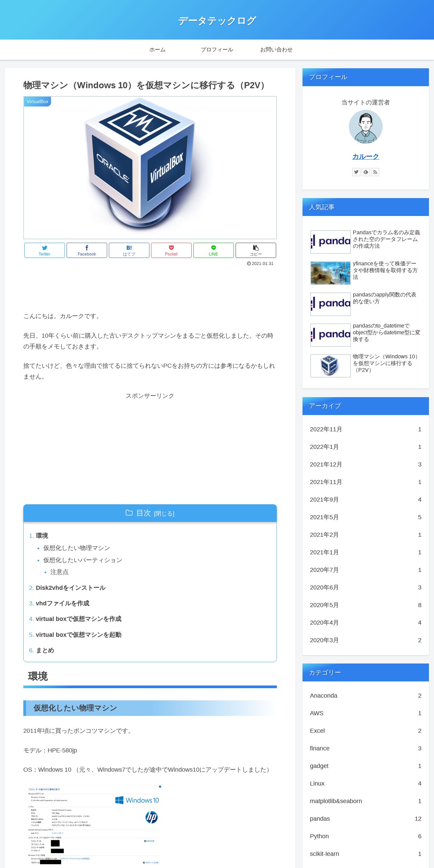This screenshot has width=434, height=868.
Task: Open the Excel category
Action: pos(366,731)
